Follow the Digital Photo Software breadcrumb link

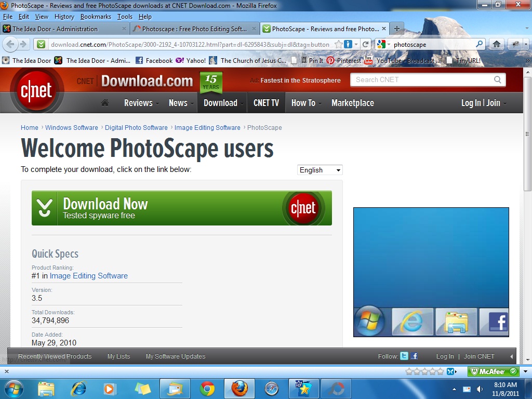pyautogui.click(x=136, y=128)
